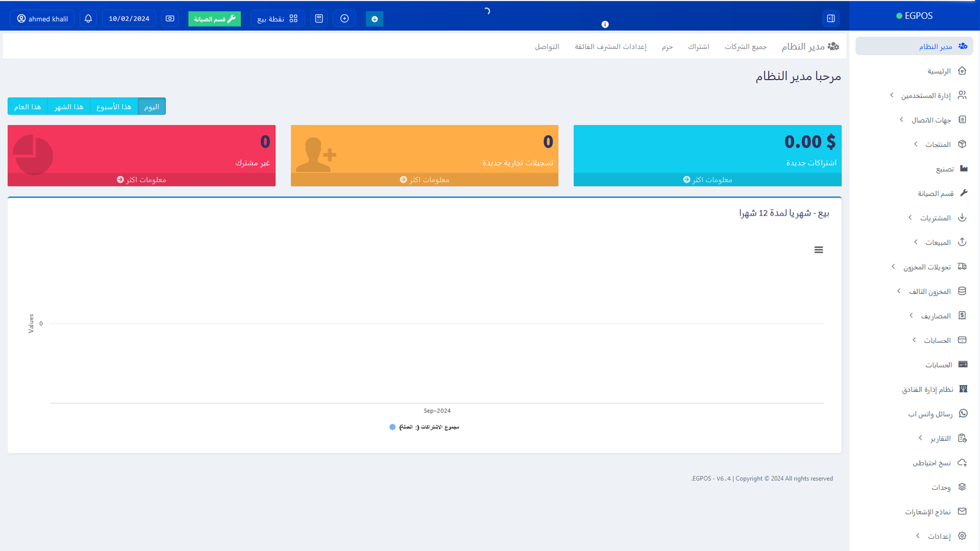Click معلومات اكثر on تسجيلات تجارية جديدة card
Image resolution: width=980 pixels, height=551 pixels.
tap(424, 179)
